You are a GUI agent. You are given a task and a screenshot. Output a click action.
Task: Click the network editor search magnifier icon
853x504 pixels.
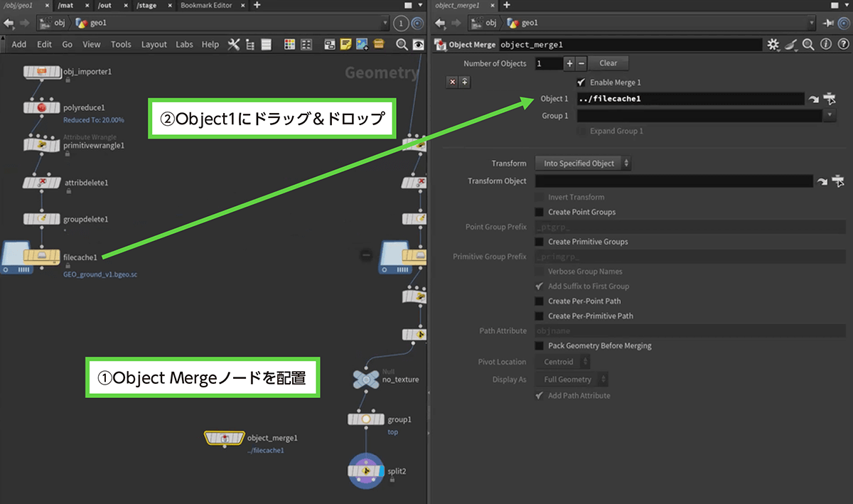click(x=402, y=44)
